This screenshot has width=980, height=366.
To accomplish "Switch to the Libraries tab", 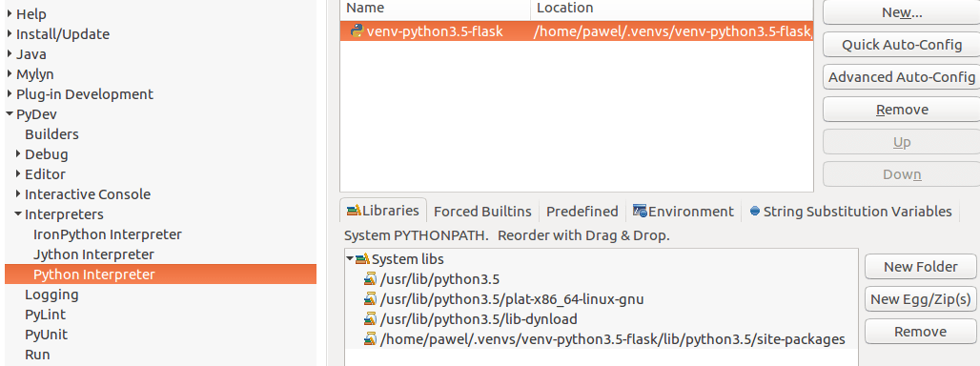I will [x=383, y=211].
